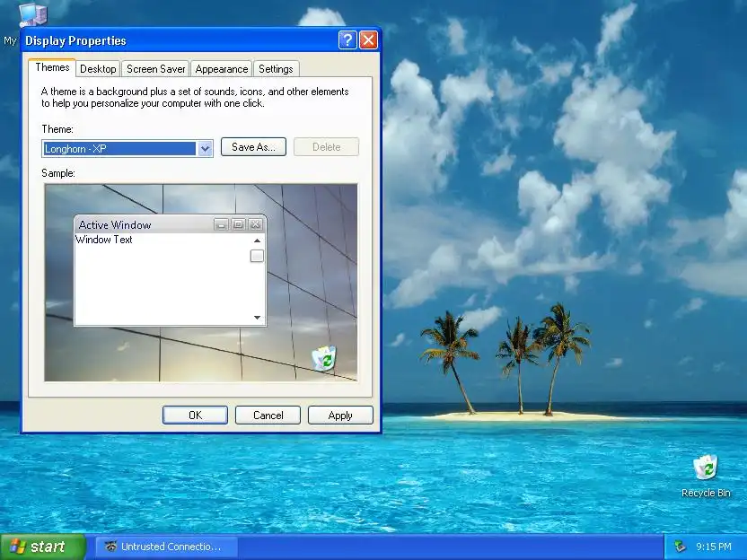Click the Delete button

tap(326, 147)
